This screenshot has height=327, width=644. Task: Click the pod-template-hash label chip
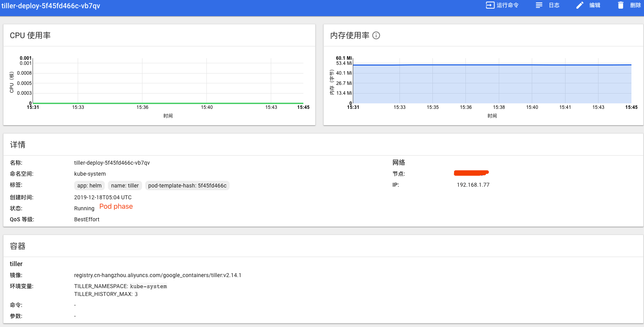coord(187,186)
